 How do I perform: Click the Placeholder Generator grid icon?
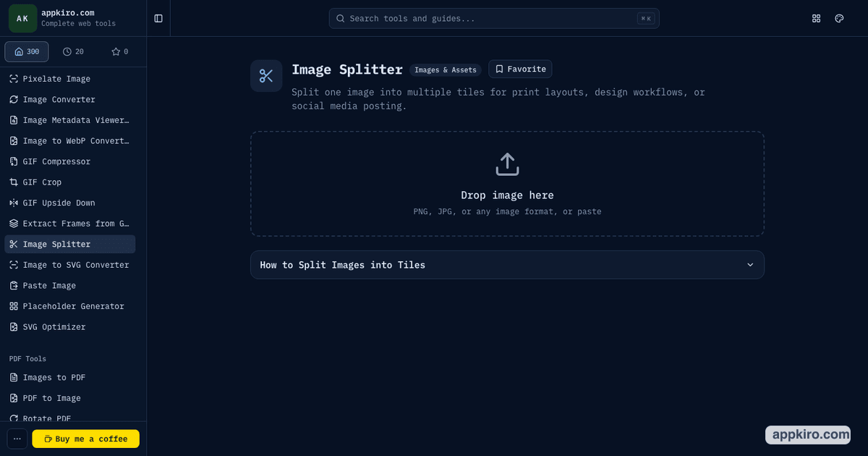pyautogui.click(x=13, y=306)
